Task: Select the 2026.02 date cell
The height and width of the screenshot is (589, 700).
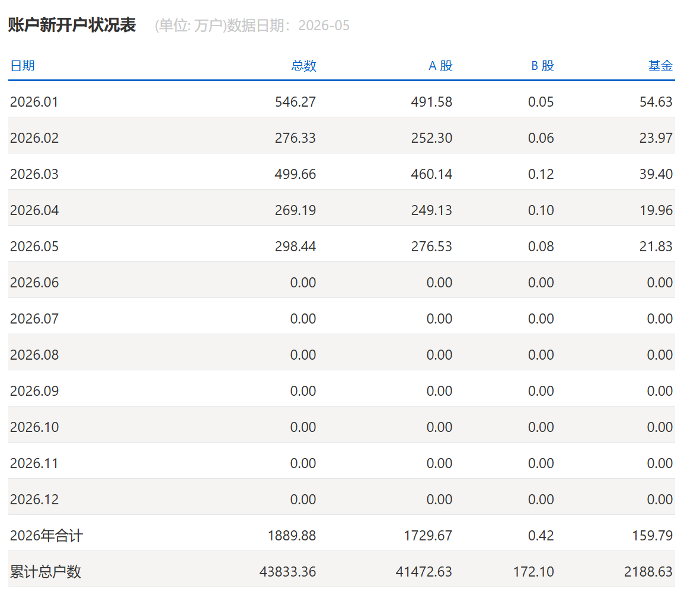Action: coord(34,138)
